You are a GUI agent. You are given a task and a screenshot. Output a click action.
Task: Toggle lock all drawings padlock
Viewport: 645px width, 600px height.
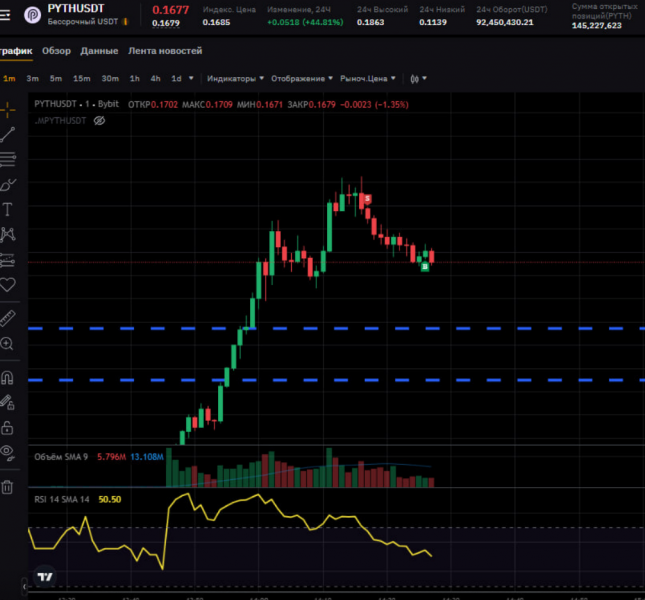click(x=7, y=428)
